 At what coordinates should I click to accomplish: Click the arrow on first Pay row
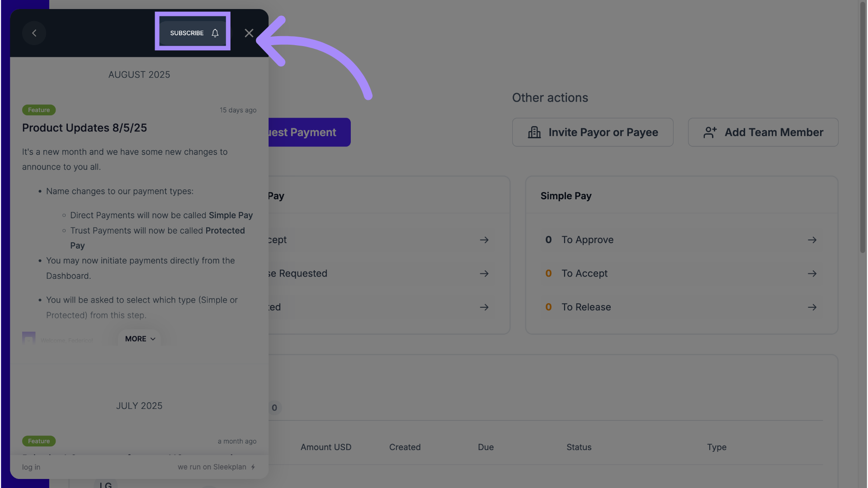484,240
